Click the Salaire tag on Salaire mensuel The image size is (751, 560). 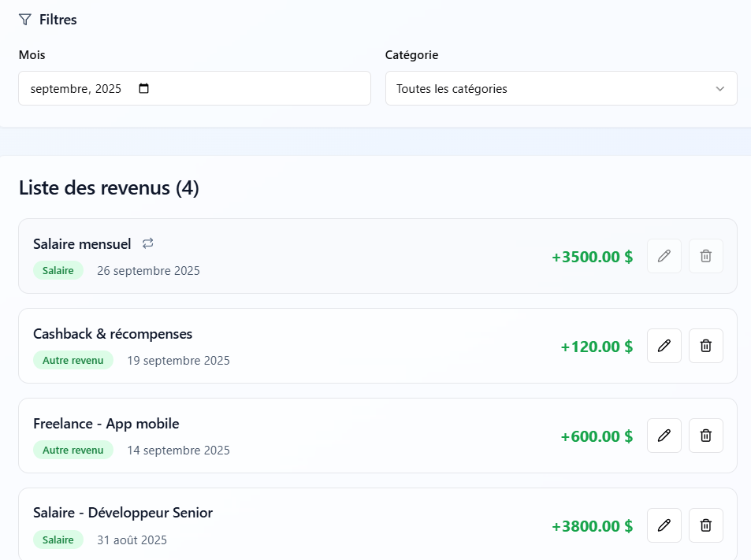58,271
